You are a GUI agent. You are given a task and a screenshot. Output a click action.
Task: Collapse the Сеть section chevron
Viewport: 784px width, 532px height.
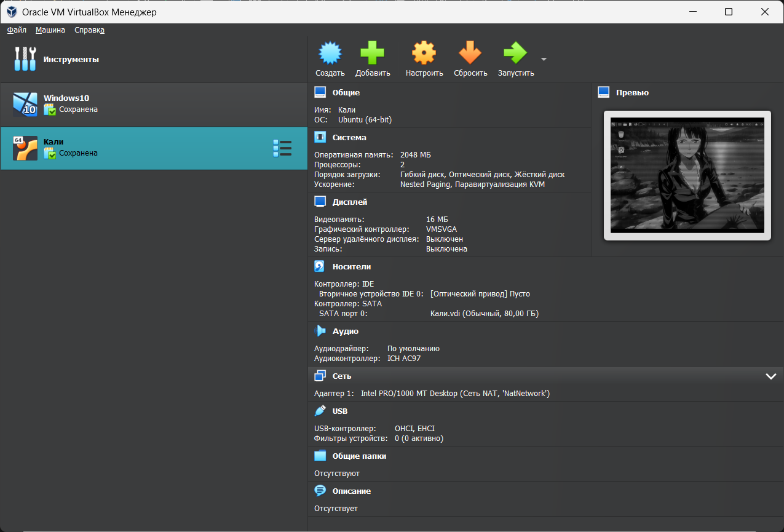(771, 376)
